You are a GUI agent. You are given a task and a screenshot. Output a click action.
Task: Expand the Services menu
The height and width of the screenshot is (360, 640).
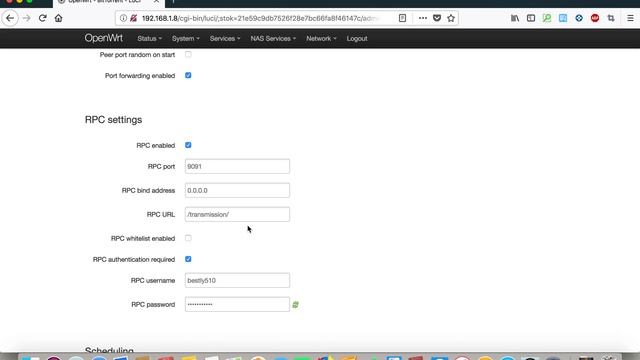225,38
